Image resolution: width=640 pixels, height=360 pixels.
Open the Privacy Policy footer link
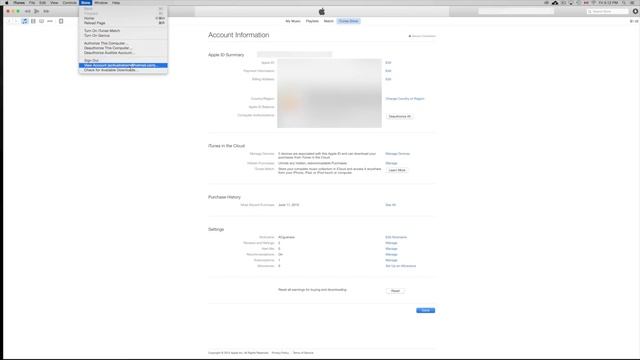click(x=280, y=353)
